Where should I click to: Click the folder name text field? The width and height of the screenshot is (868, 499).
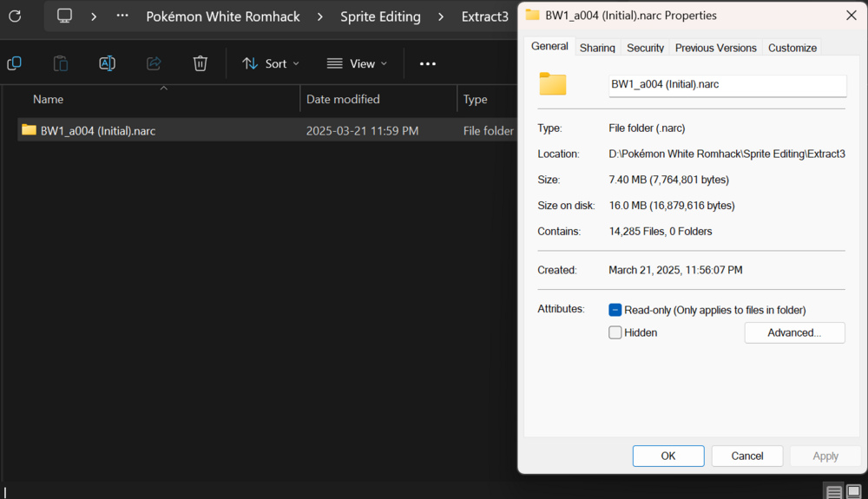tap(727, 85)
